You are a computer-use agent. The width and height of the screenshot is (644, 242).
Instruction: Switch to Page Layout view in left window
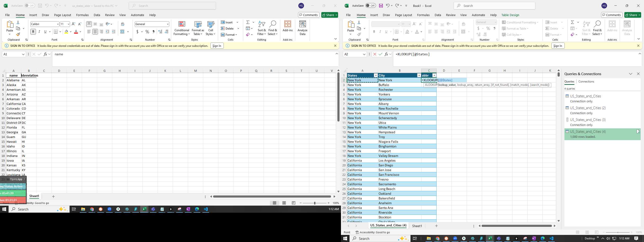click(284, 203)
